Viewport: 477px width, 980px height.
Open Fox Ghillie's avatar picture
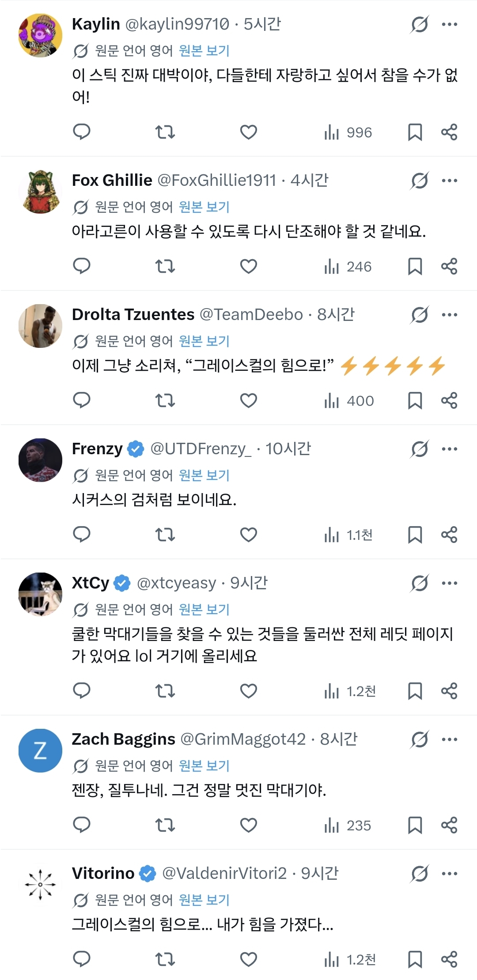pos(40,192)
